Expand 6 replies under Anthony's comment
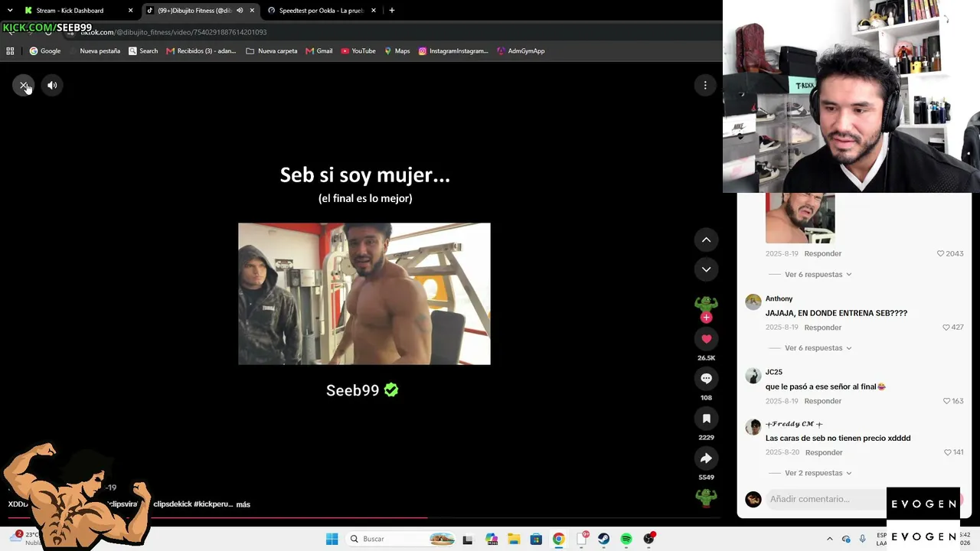Screen dimensions: 980x551 click(818, 348)
